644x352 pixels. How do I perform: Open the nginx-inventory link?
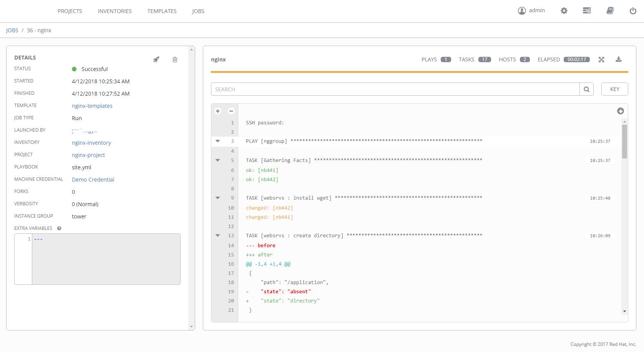[x=91, y=143]
